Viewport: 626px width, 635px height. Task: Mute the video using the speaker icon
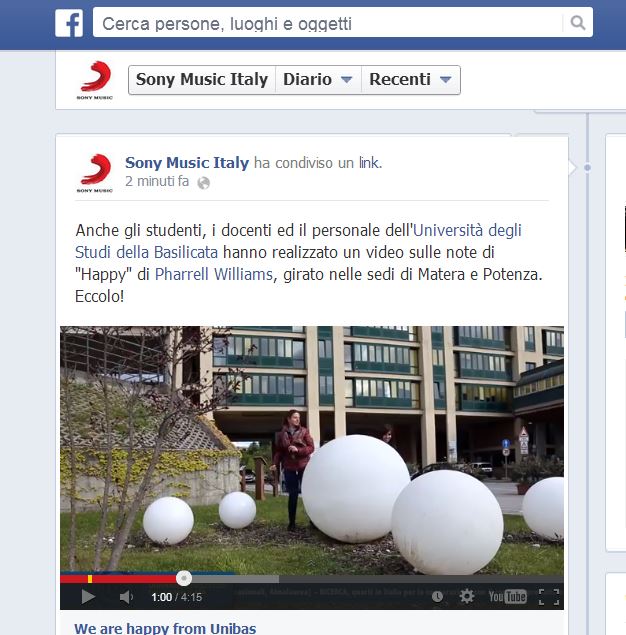point(126,597)
